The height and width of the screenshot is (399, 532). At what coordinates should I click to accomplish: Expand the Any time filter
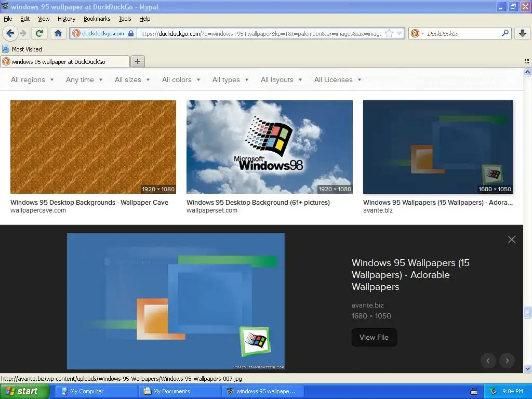tap(84, 79)
